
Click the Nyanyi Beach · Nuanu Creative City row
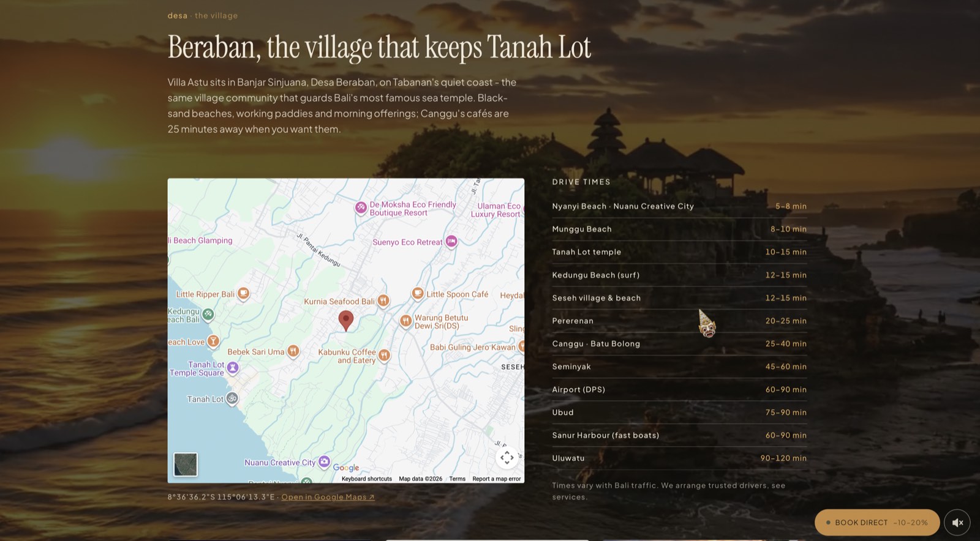click(x=679, y=206)
